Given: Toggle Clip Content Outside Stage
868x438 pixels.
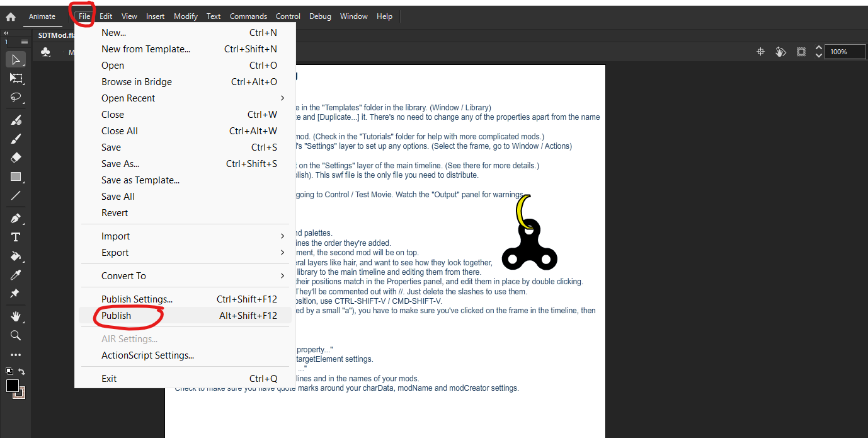Looking at the screenshot, I should tap(801, 52).
